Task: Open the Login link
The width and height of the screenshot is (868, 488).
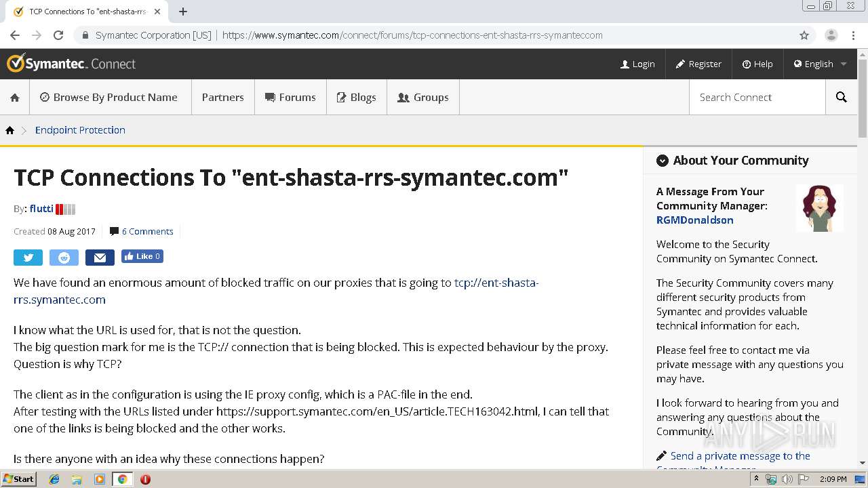Action: click(637, 64)
